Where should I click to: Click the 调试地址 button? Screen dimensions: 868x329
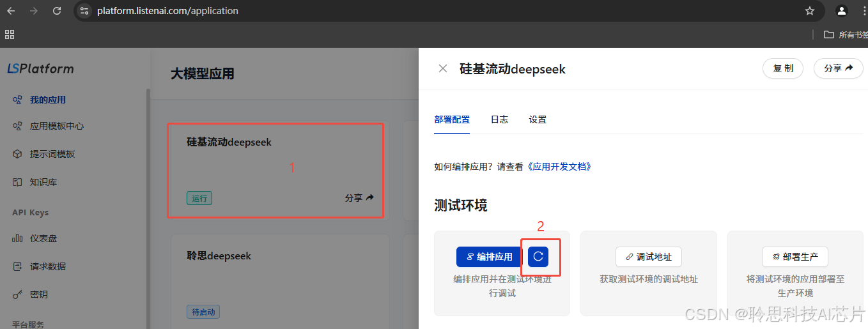(649, 257)
